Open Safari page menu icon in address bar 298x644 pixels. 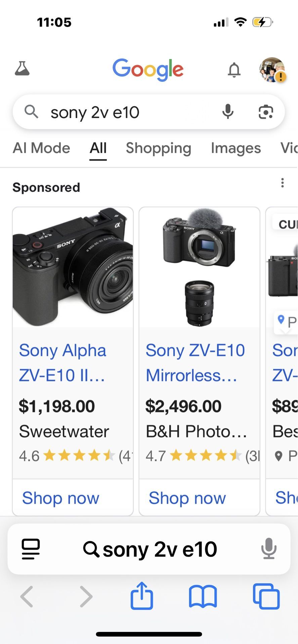(31, 549)
